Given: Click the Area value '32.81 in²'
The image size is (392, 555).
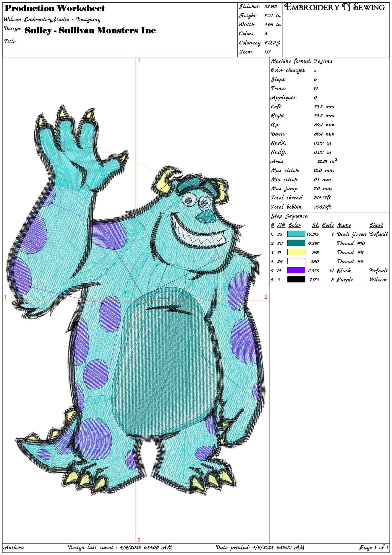Looking at the screenshot, I should click(327, 161).
